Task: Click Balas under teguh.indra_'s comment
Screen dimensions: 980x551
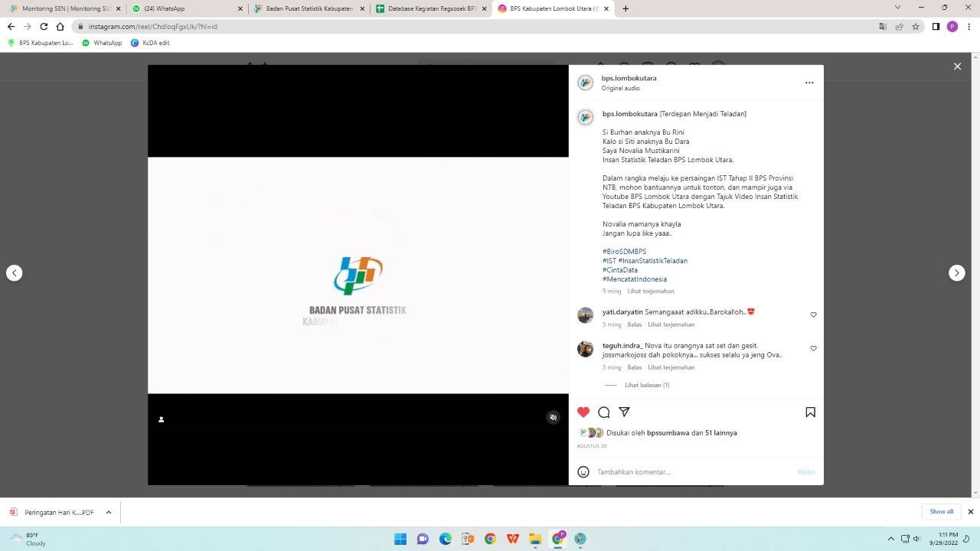Action: [634, 367]
